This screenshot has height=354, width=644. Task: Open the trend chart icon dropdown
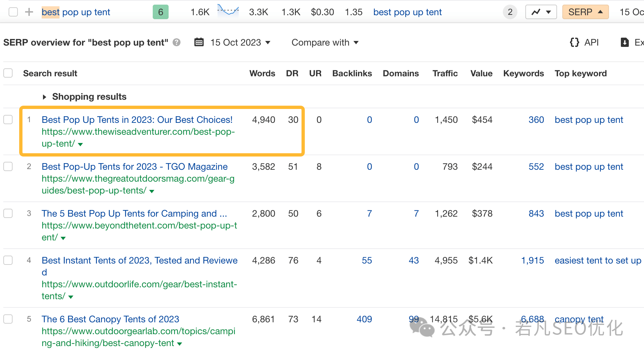click(541, 12)
